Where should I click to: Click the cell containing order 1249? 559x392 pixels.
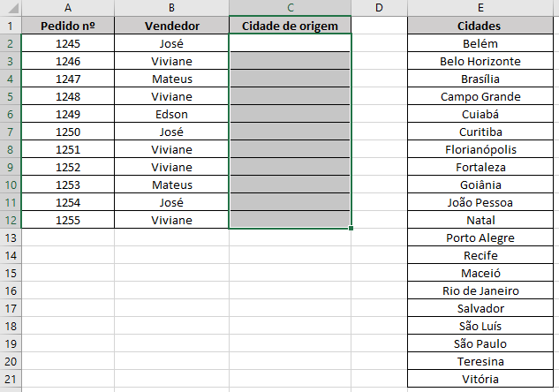pyautogui.click(x=67, y=114)
